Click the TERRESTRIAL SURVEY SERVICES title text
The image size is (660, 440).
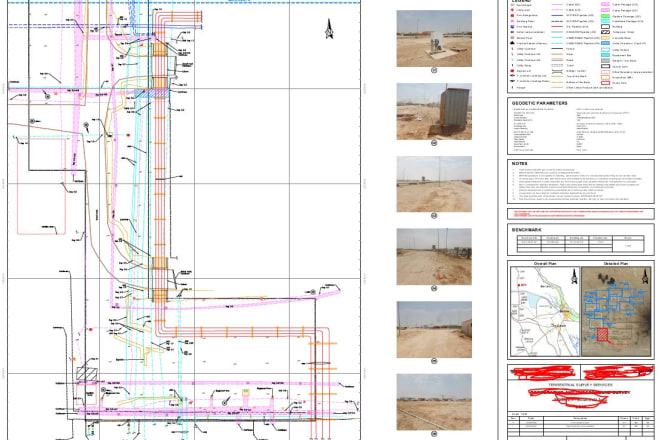[580, 385]
